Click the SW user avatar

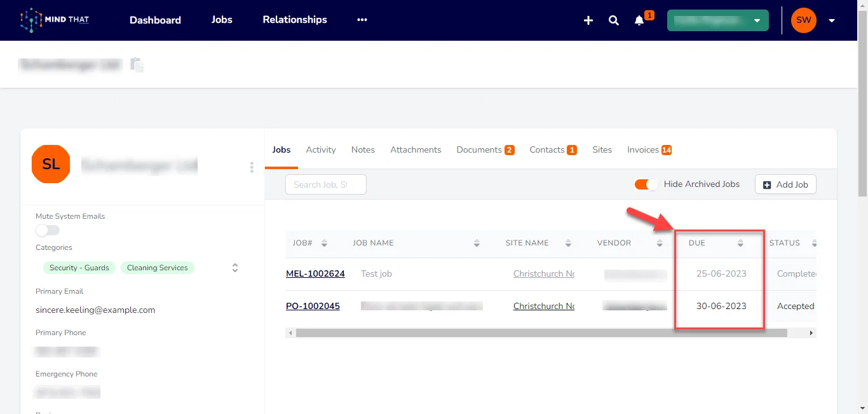click(804, 20)
